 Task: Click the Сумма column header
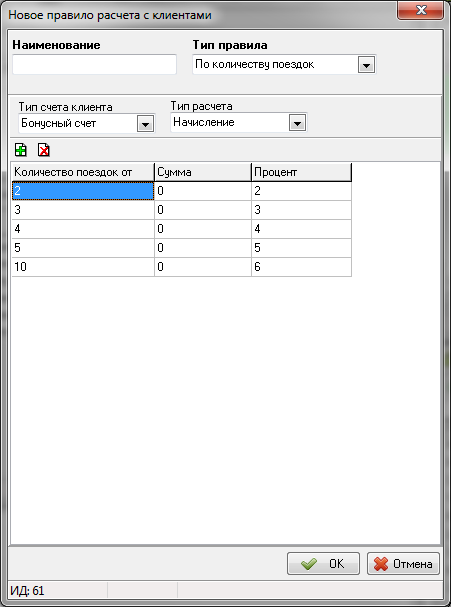pyautogui.click(x=203, y=172)
